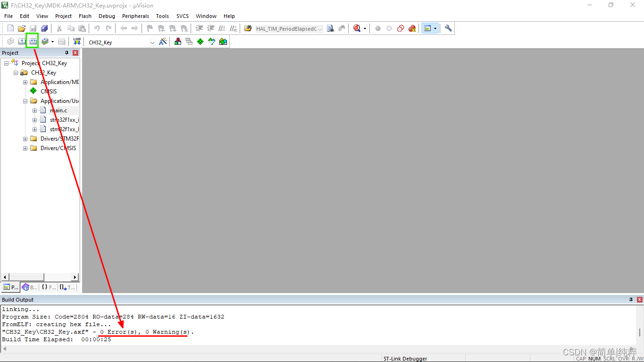Open the Window layout dropdown arrow

[435, 28]
